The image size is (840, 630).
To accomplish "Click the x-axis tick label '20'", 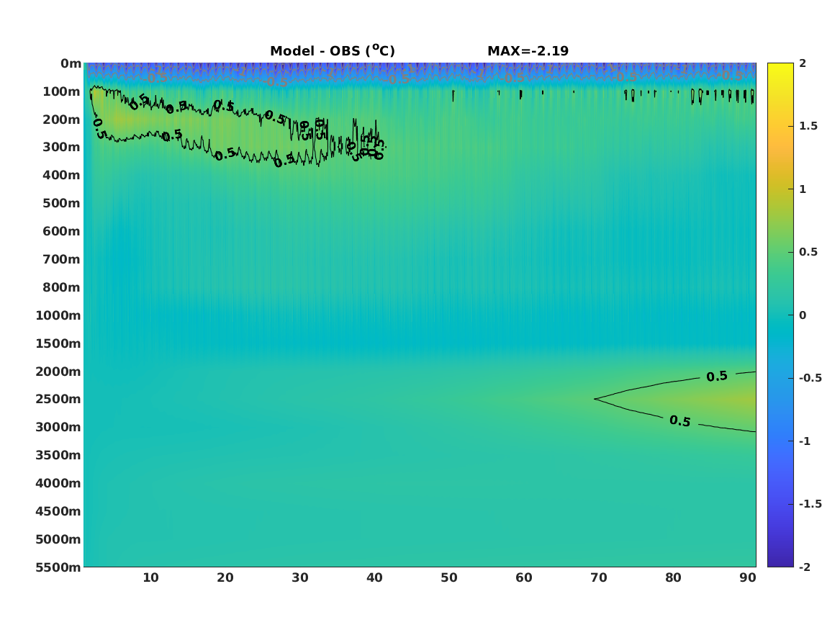I will (x=225, y=577).
